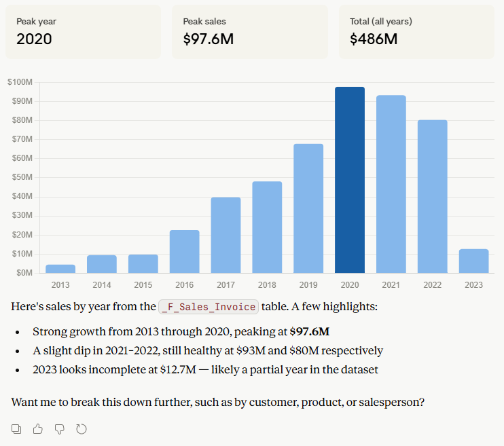Screen dimensions: 504x446
Task: Click the 2023 partial-year bar
Action: pos(474,261)
